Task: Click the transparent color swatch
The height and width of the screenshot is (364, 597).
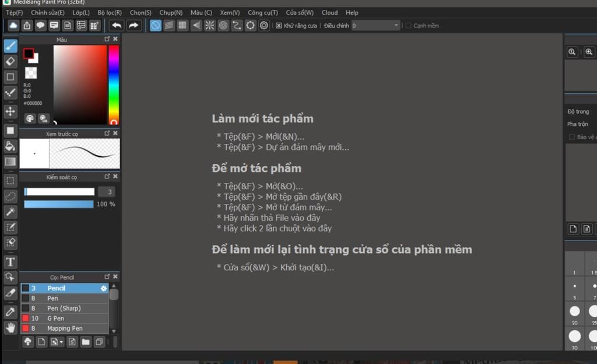Action: [31, 73]
